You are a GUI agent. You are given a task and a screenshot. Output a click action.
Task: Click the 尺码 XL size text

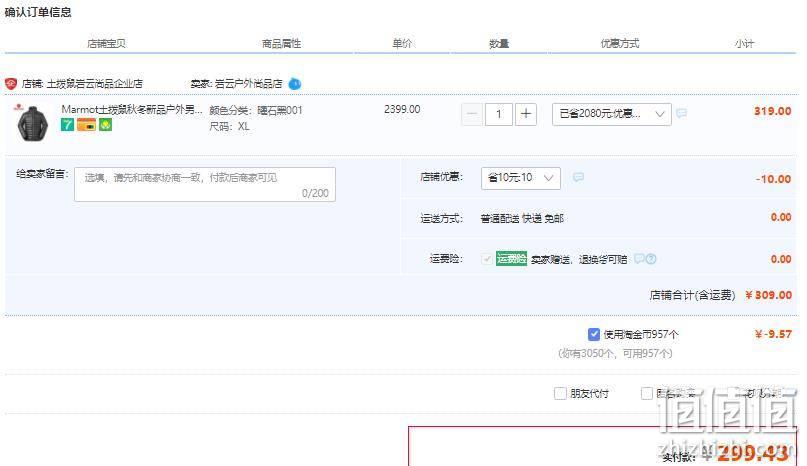pyautogui.click(x=229, y=126)
